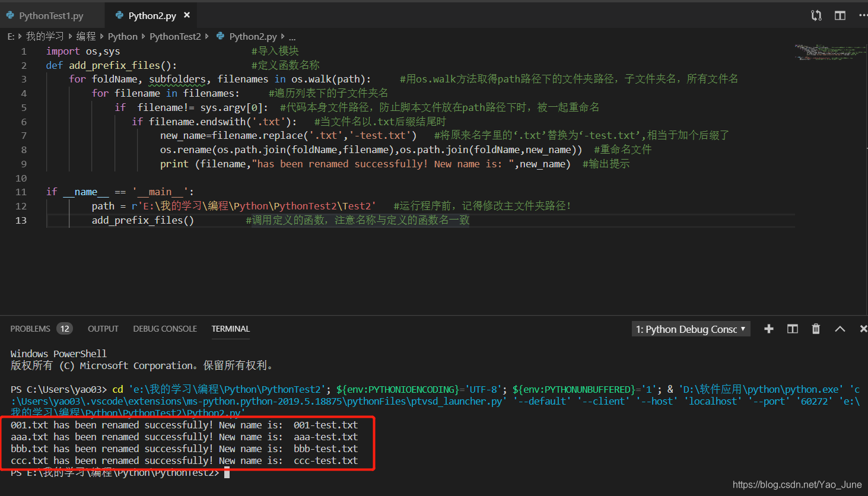Click the code minimap preview
This screenshot has width=868, height=496.
pos(830,52)
